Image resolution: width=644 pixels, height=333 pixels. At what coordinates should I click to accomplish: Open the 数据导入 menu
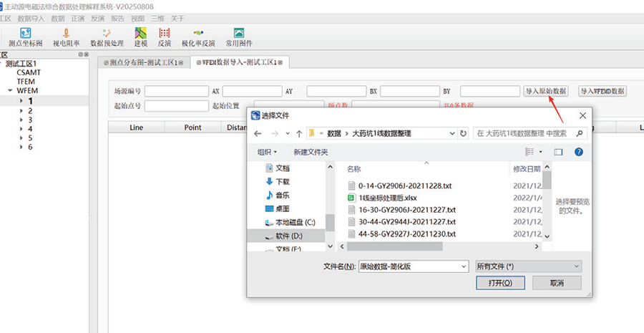[x=30, y=18]
